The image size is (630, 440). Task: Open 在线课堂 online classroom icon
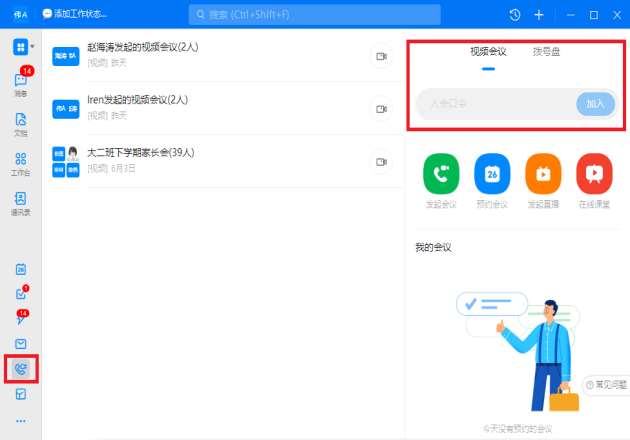pos(594,174)
